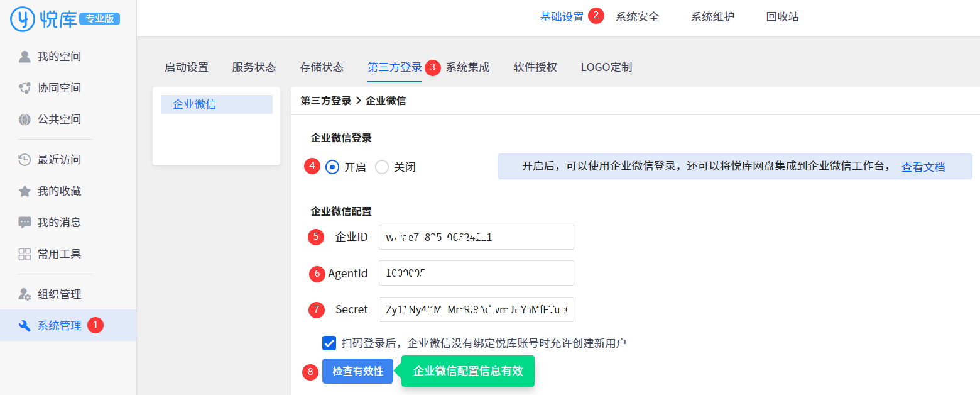Viewport: 980px width, 395px height.
Task: Switch to the 系统安全 top menu
Action: pos(637,17)
